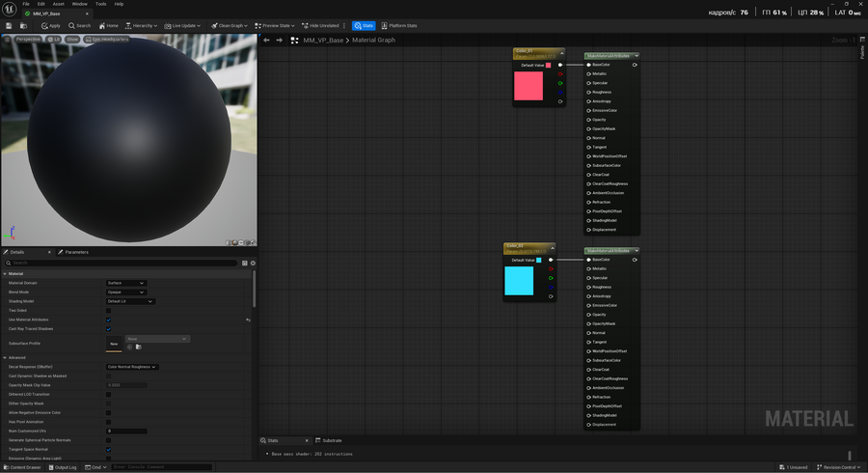Open the Content Drawer

point(23,467)
